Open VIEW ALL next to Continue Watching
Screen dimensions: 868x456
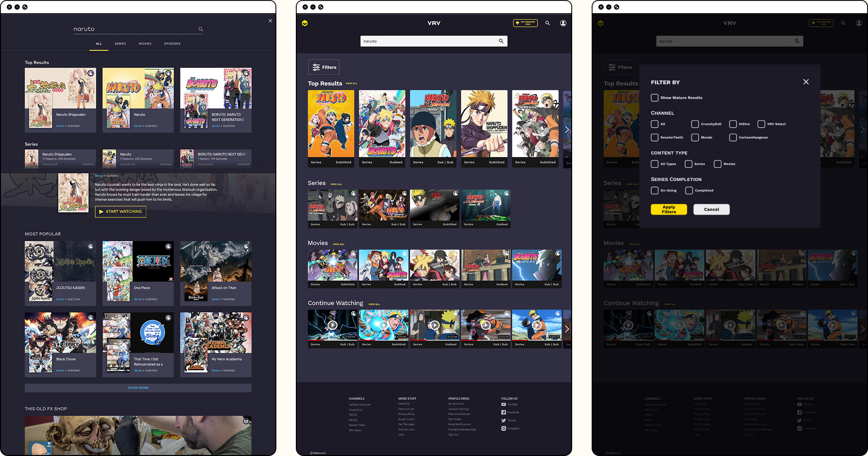[x=374, y=304]
